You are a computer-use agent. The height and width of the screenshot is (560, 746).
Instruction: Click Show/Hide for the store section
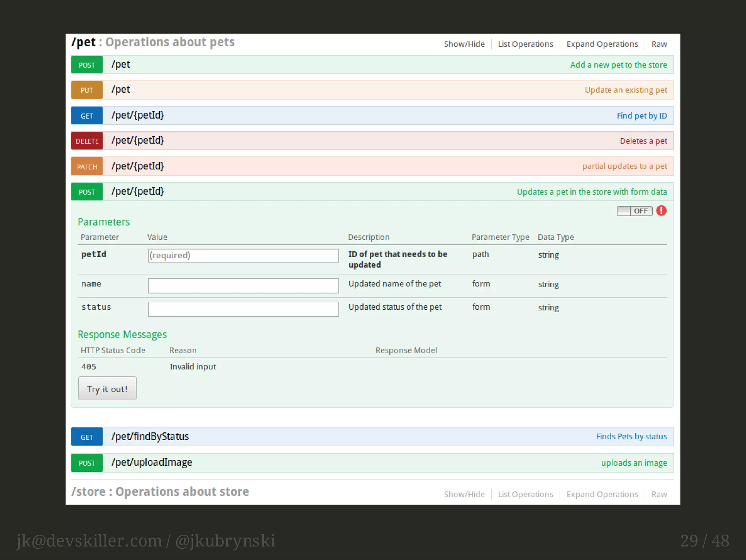pos(464,494)
